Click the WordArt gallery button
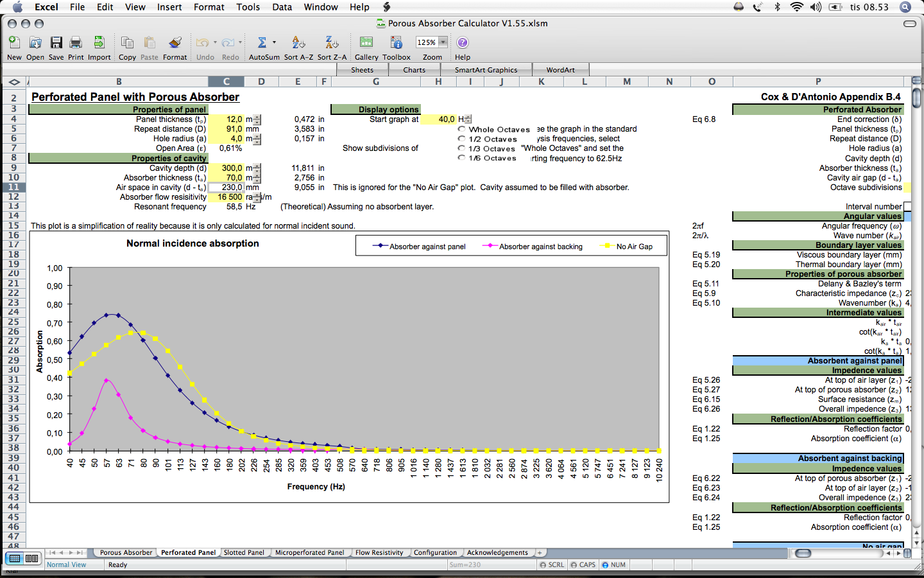This screenshot has height=578, width=924. 560,70
